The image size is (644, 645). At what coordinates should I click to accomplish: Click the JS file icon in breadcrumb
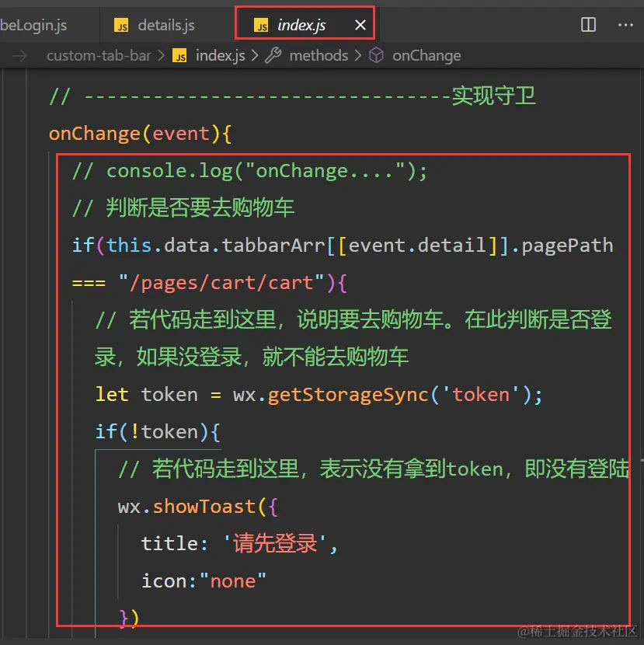(179, 55)
